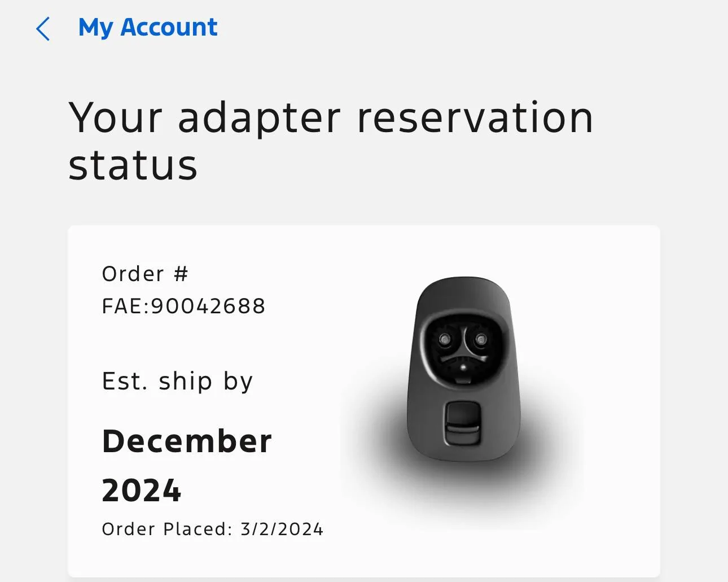Click order number FAE:90042688
The width and height of the screenshot is (728, 582).
pyautogui.click(x=183, y=306)
